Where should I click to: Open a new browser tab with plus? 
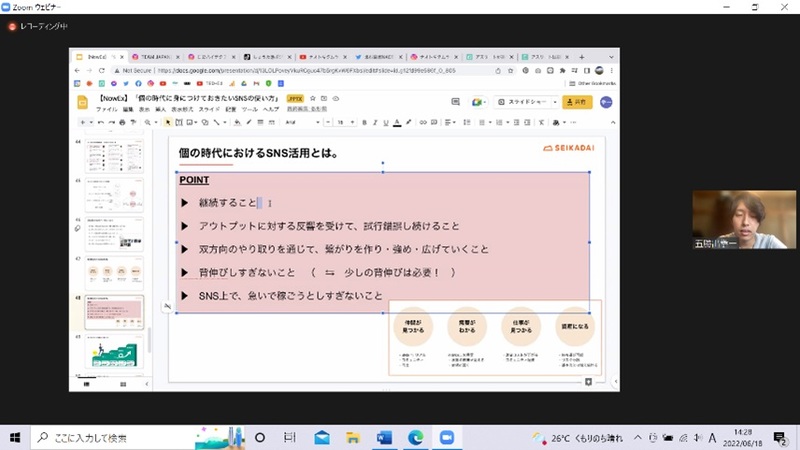(x=582, y=57)
